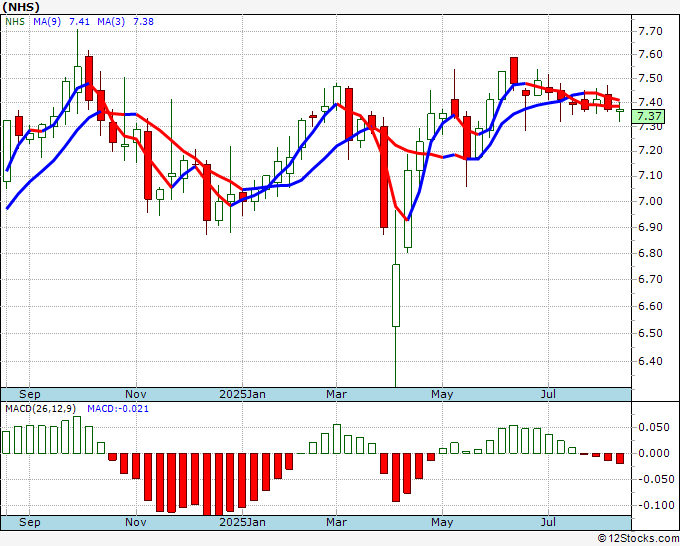Click Mar on the MACD date axis
This screenshot has height=546, width=680.
(337, 522)
